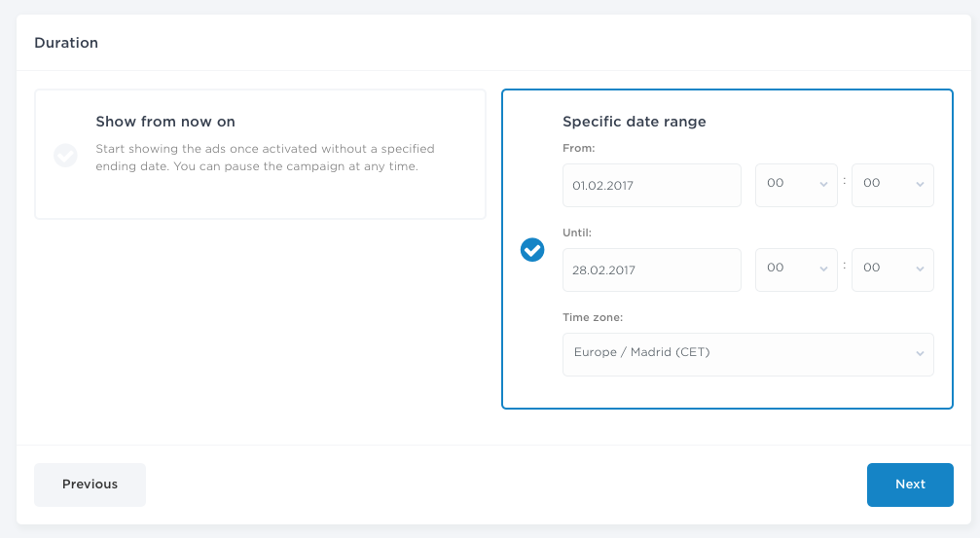Select the 'Show from now on' option checkmark
This screenshot has width=980, height=538.
pyautogui.click(x=65, y=156)
